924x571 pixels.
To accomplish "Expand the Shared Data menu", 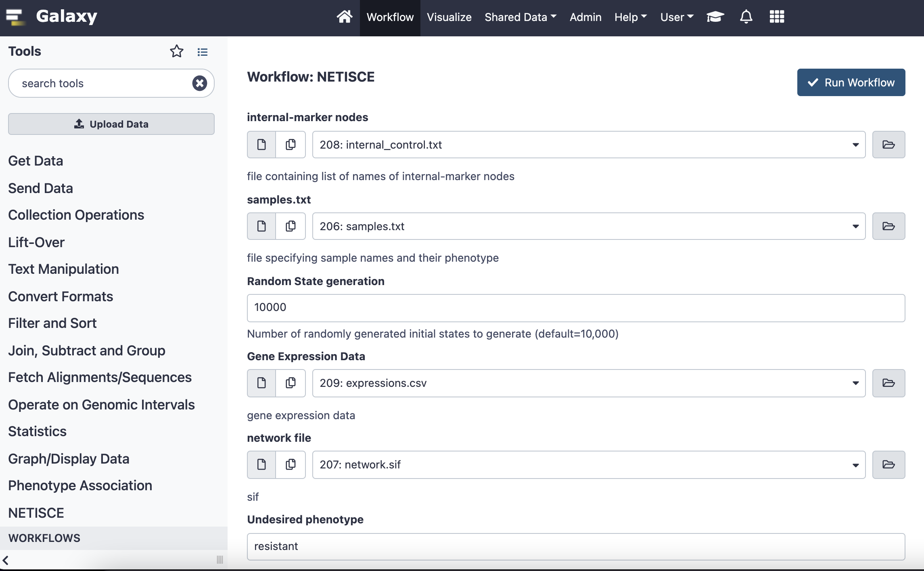I will tap(520, 17).
